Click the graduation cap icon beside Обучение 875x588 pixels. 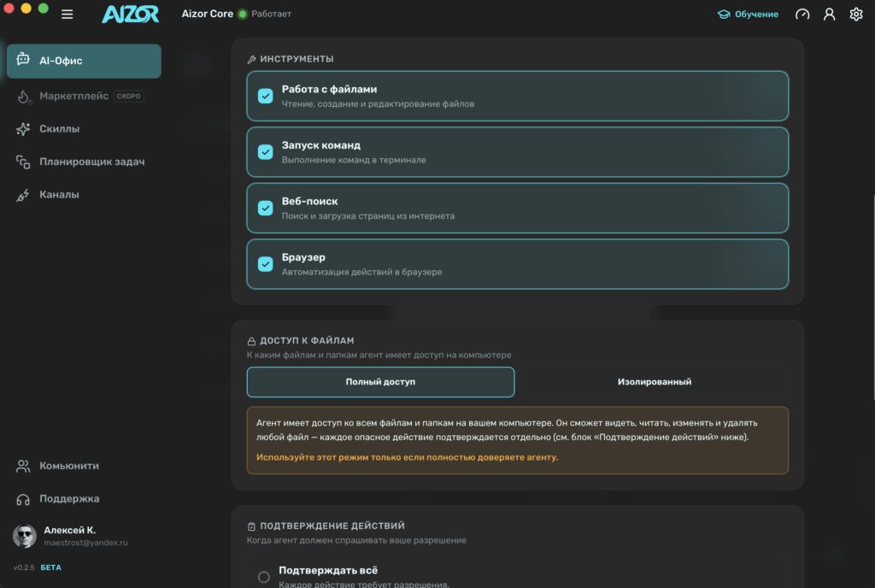[x=724, y=15]
